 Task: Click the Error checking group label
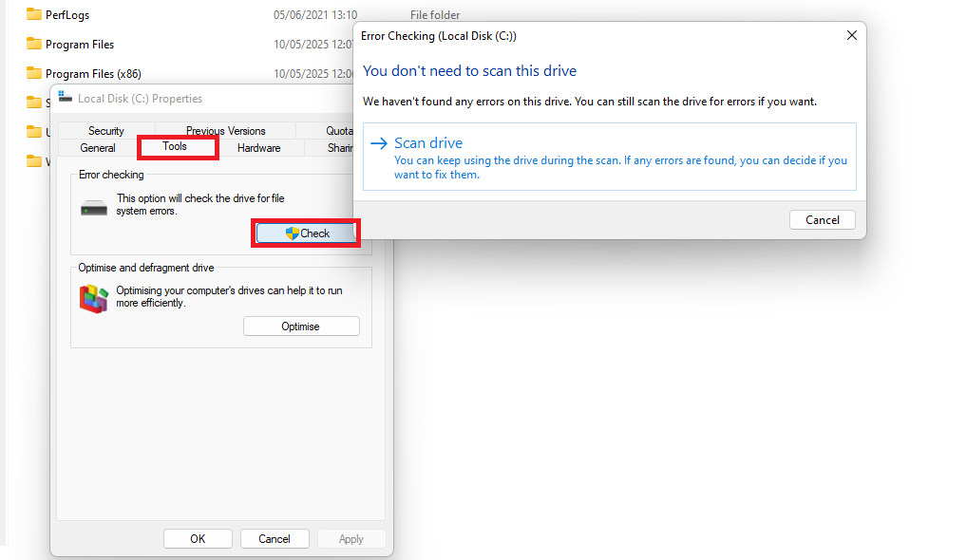click(x=111, y=175)
